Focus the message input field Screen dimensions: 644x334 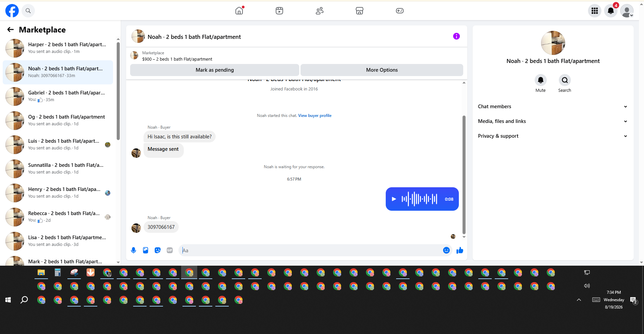(311, 250)
